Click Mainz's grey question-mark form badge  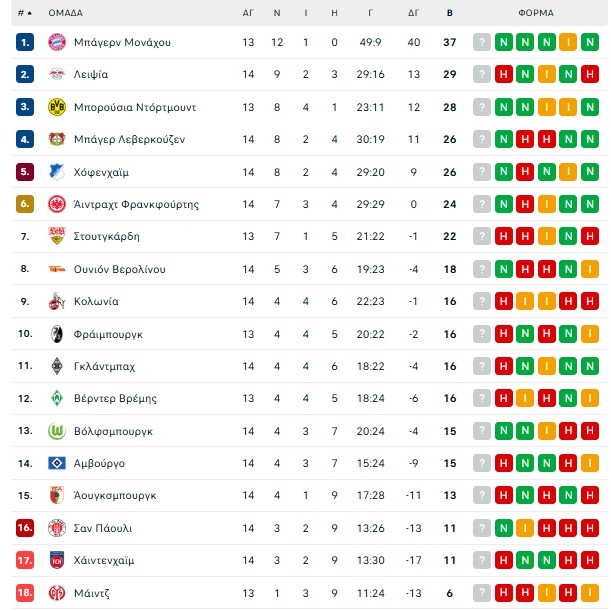482,593
